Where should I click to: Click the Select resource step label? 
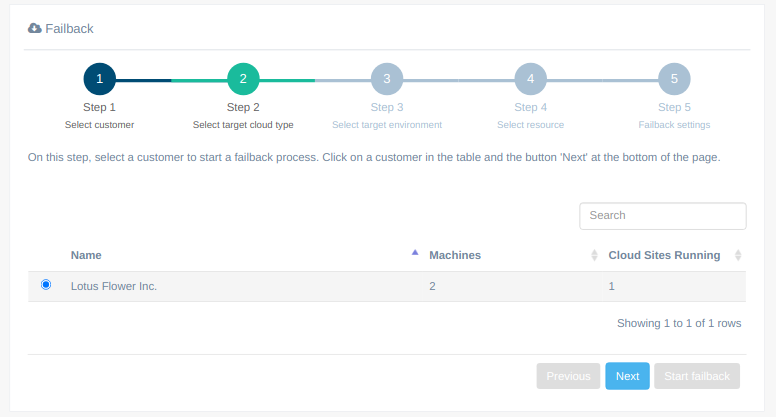pyautogui.click(x=531, y=125)
